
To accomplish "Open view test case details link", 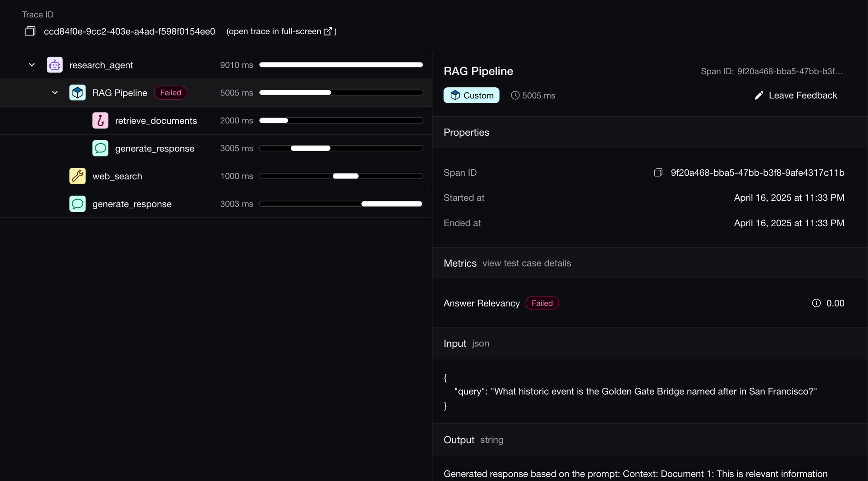I will 526,264.
